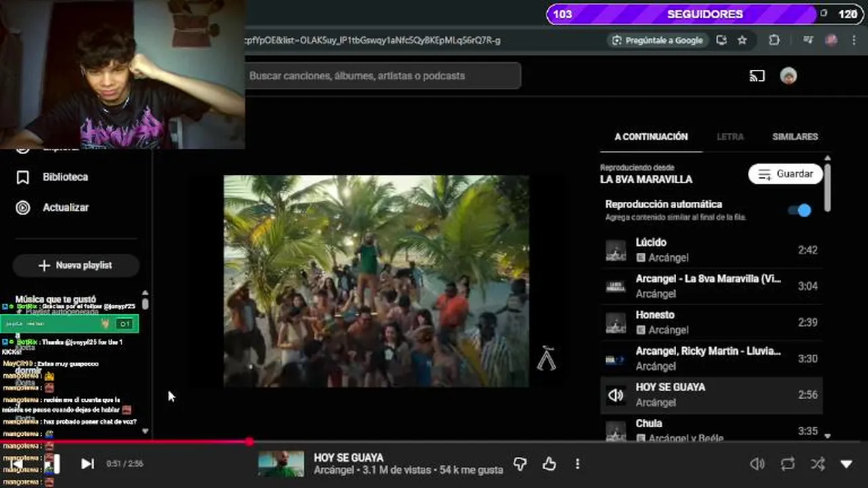Click Pregúntale a Google button
The image size is (868, 488).
[x=657, y=40]
